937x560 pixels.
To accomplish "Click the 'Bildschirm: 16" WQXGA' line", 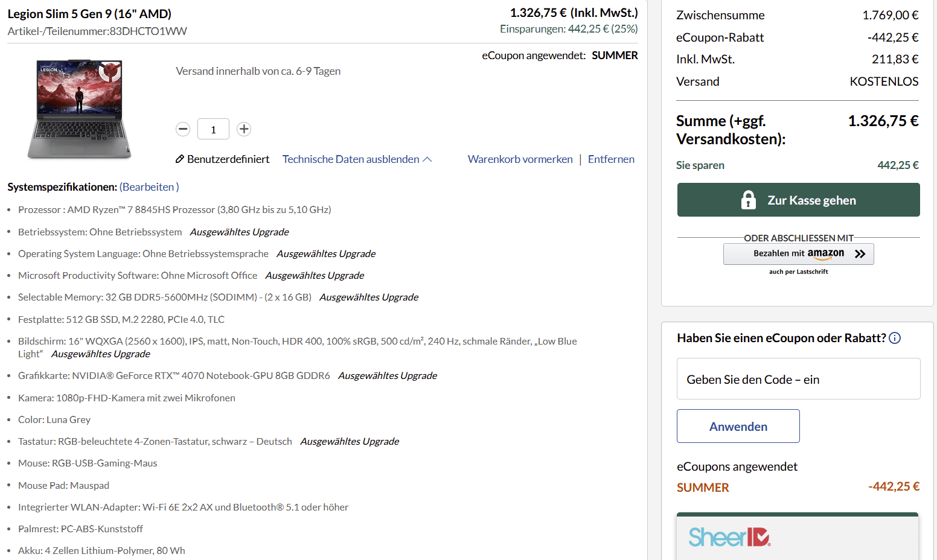I will pos(298,348).
